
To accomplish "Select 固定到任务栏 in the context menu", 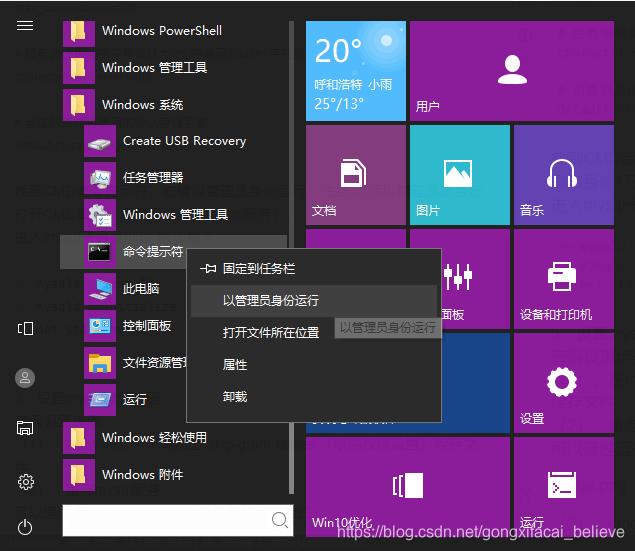I will 314,269.
